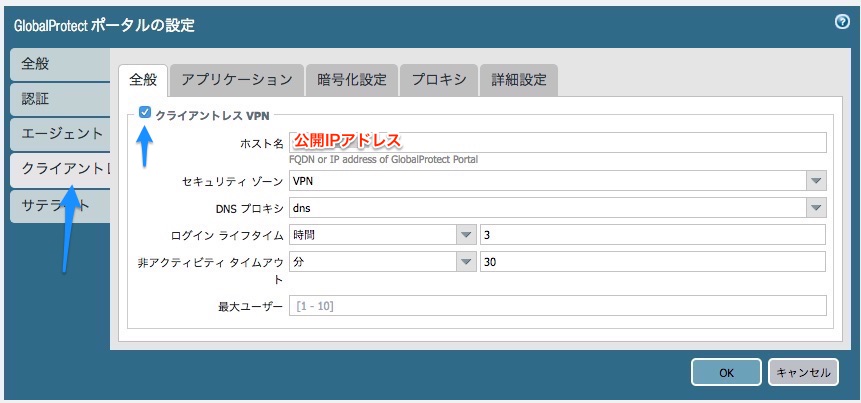
Task: Open the セキュリティ ゾーン dropdown arrow
Action: pyautogui.click(x=816, y=181)
